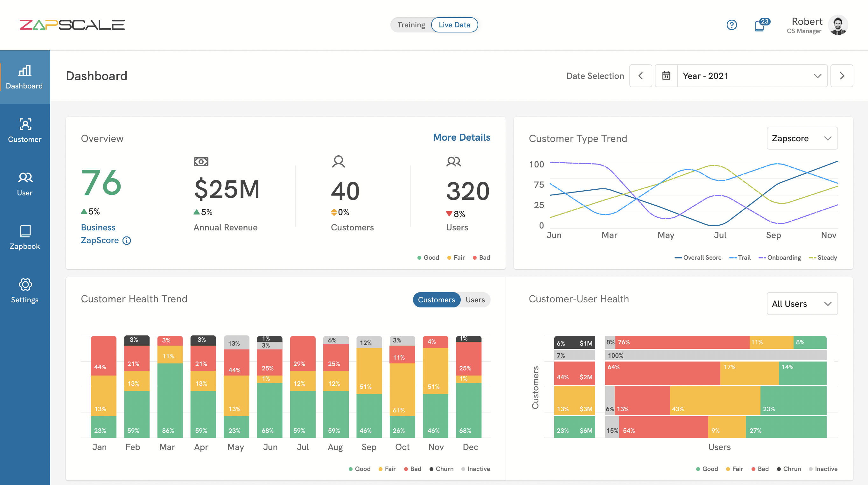Open the Business ZapScore info tooltip
This screenshot has width=868, height=485.
pyautogui.click(x=126, y=240)
